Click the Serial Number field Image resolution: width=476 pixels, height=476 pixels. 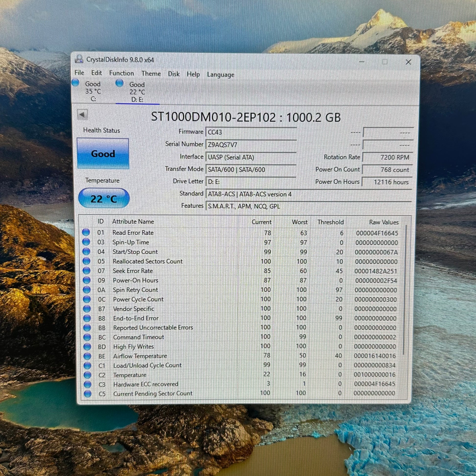(x=251, y=145)
